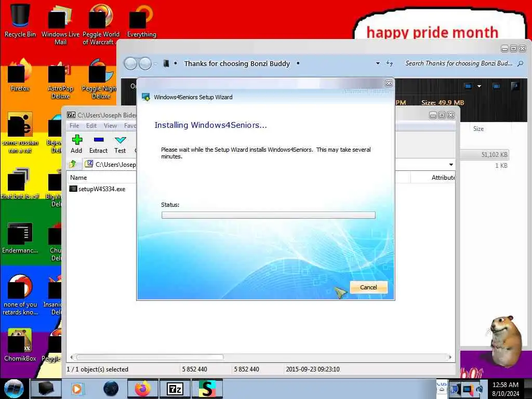Toggle the Explorer preview pane icon
Image resolution: width=532 pixels, height=399 pixels.
(x=496, y=86)
